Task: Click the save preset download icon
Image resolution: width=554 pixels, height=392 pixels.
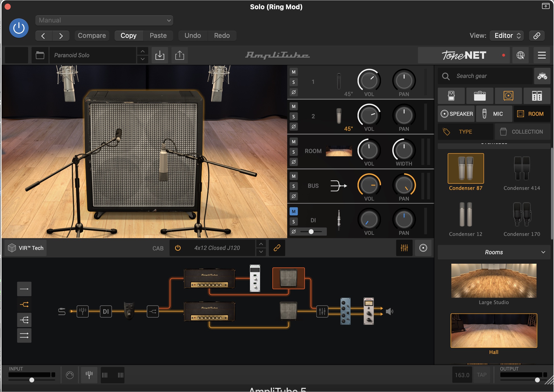Action: (160, 55)
